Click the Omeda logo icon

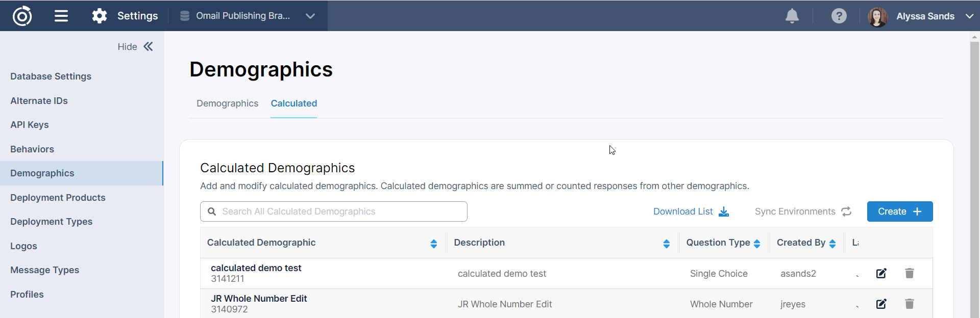click(22, 16)
